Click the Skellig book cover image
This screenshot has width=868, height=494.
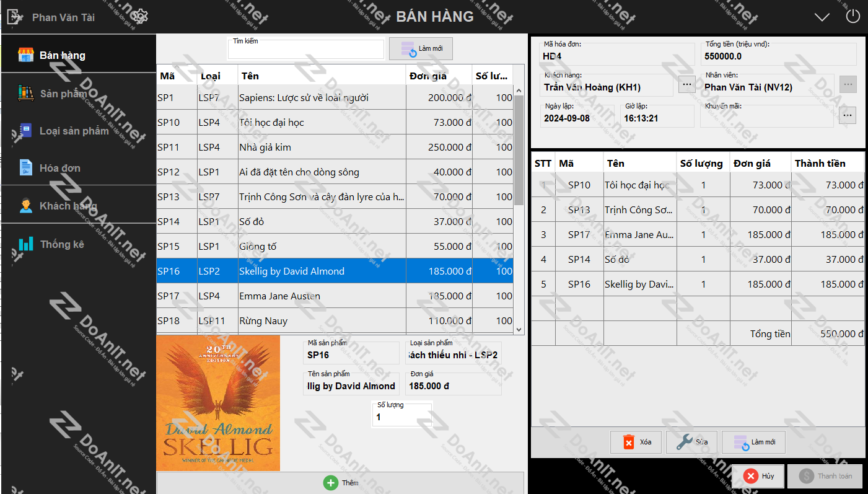(x=218, y=403)
